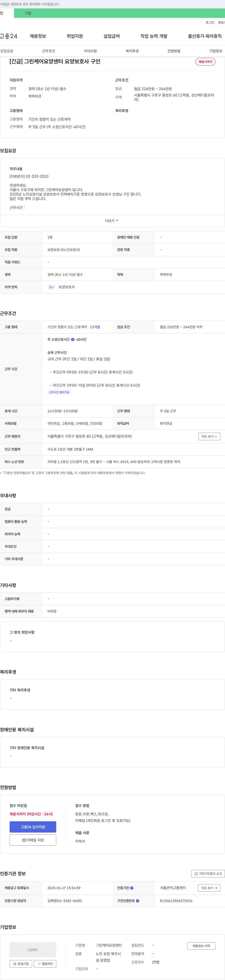Switch to the 기업 tab
This screenshot has width=225, height=980.
(x=28, y=13)
